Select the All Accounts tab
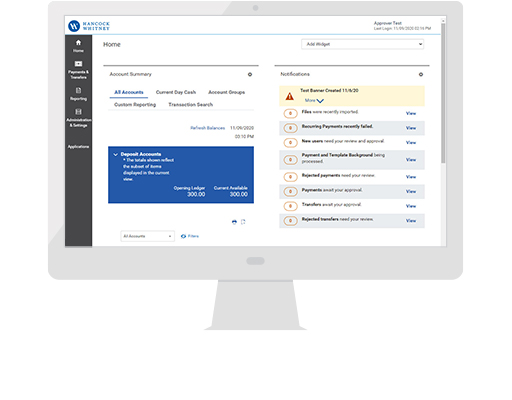This screenshot has width=512, height=400. pyautogui.click(x=129, y=92)
